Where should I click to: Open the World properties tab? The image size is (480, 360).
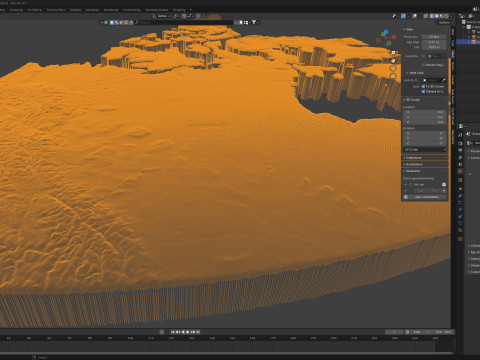point(460,171)
